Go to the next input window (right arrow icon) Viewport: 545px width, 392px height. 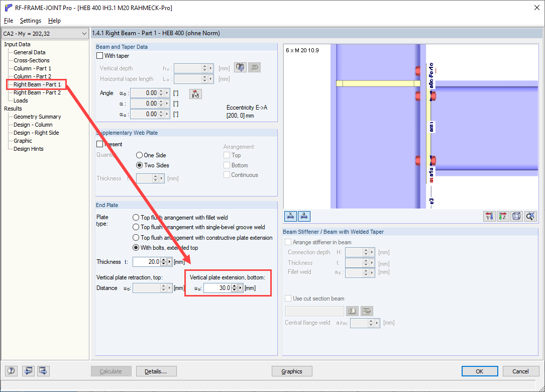point(43,371)
